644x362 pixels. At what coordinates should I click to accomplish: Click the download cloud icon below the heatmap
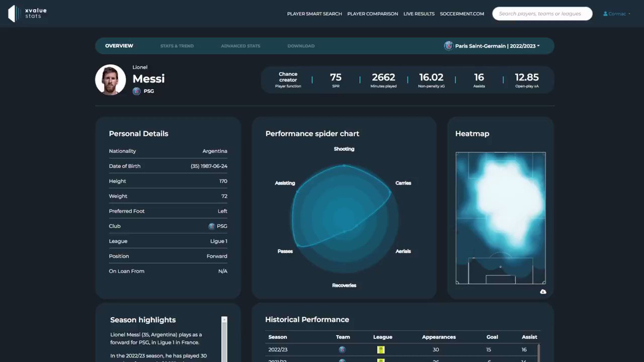(543, 292)
